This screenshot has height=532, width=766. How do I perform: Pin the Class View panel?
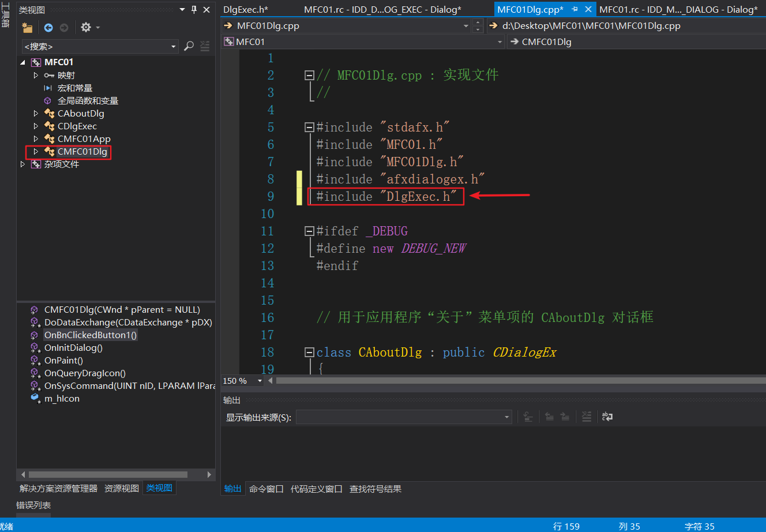click(194, 10)
